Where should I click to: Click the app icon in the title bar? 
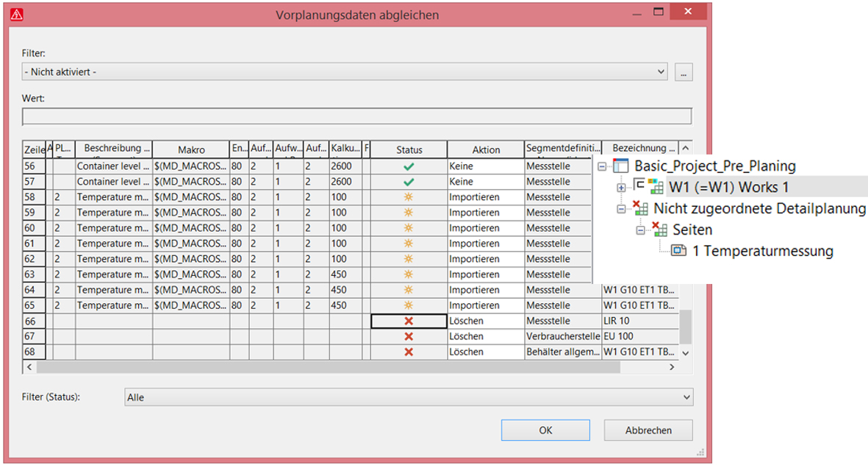[x=17, y=14]
